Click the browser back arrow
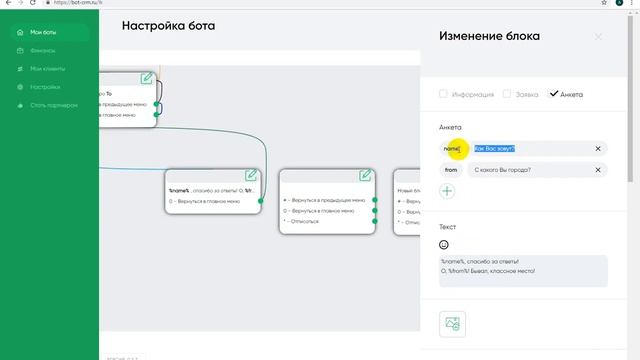The width and height of the screenshot is (640, 360). pos(8,2)
